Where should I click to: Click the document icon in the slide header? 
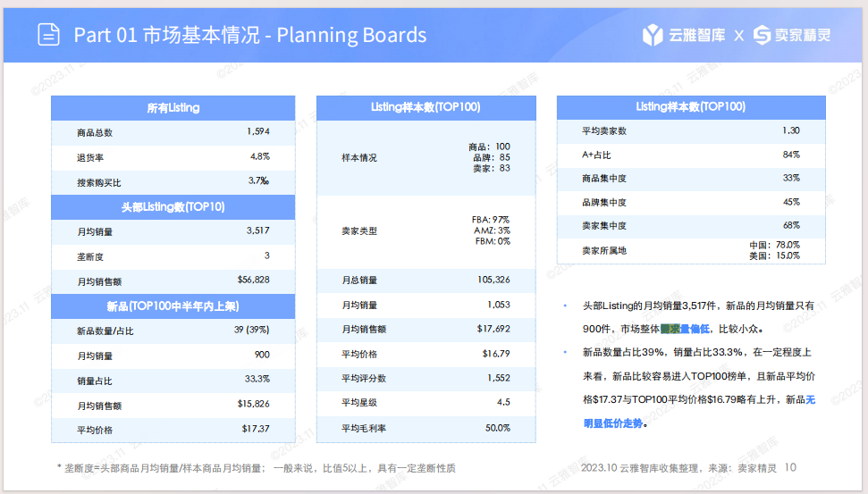[x=48, y=35]
